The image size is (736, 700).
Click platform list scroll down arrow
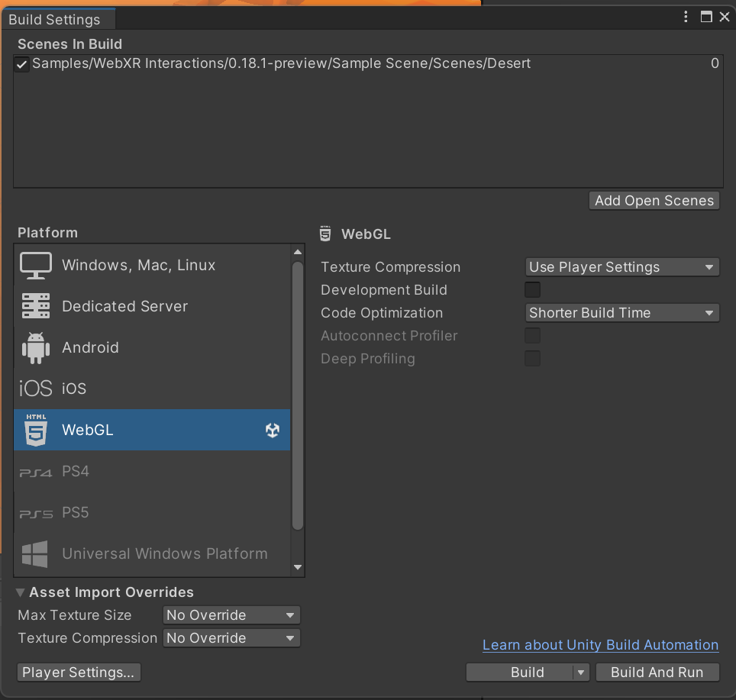tap(298, 567)
